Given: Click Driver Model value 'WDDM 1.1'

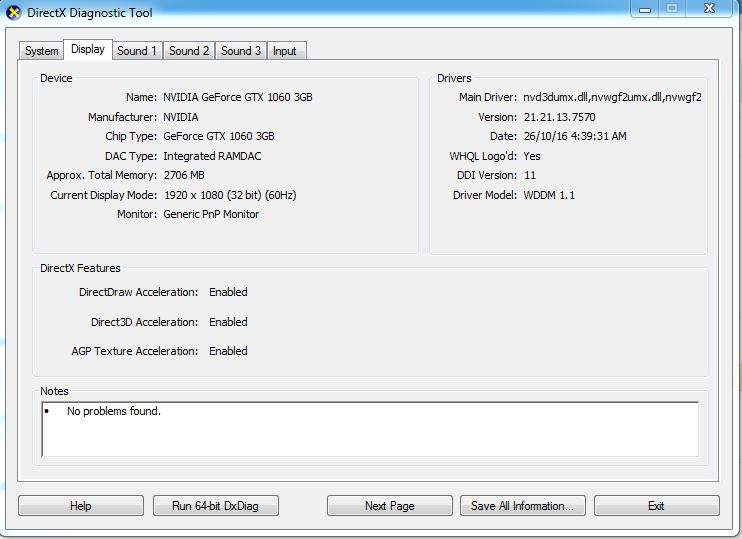Looking at the screenshot, I should 549,195.
